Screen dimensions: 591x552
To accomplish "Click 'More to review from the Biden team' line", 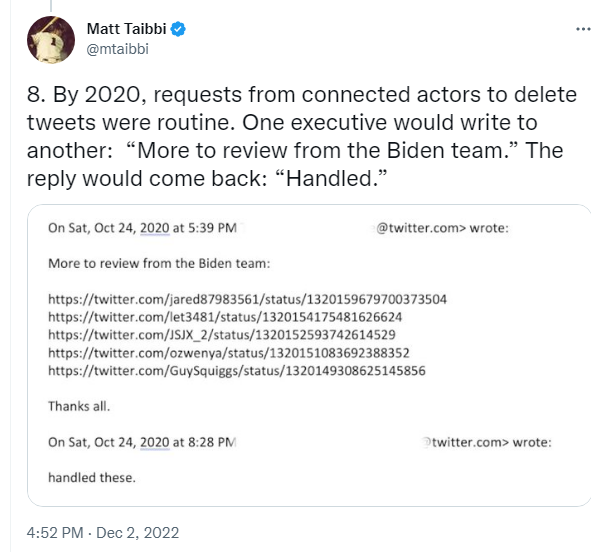I will pos(159,263).
